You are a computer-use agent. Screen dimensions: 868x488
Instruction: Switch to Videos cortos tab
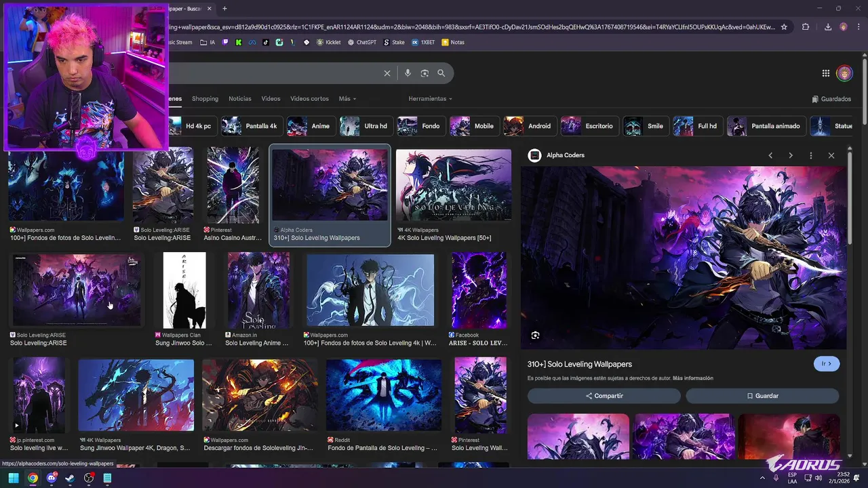coord(309,99)
